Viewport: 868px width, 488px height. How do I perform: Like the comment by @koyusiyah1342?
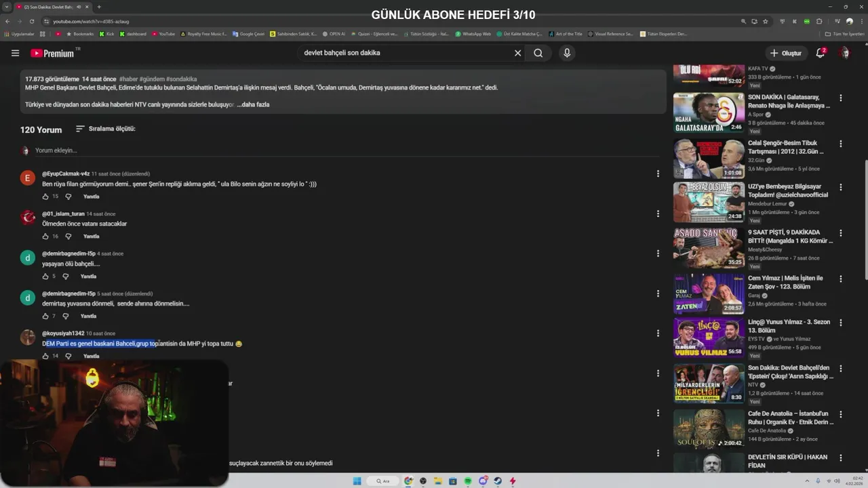point(45,356)
